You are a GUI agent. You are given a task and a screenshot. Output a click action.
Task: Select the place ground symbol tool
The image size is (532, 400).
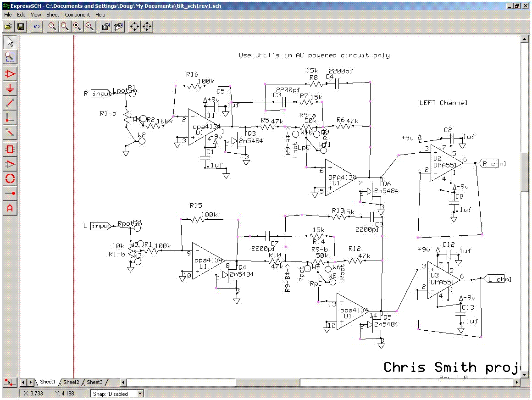tap(10, 89)
